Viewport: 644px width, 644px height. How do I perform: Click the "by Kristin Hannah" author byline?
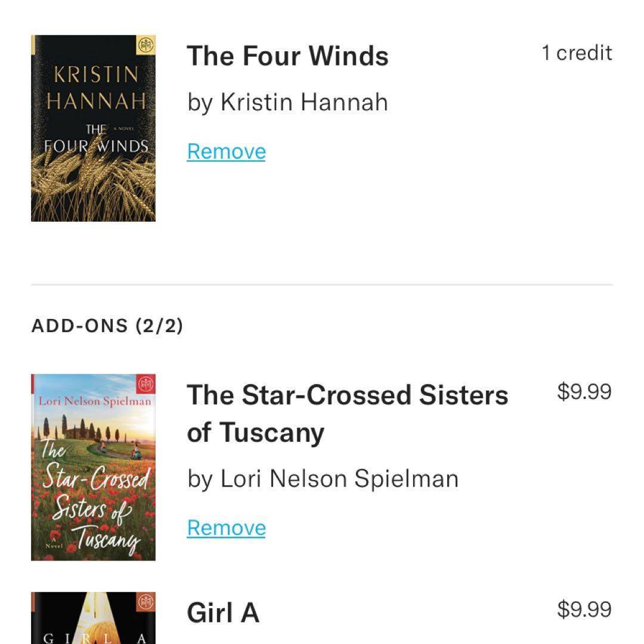point(287,102)
